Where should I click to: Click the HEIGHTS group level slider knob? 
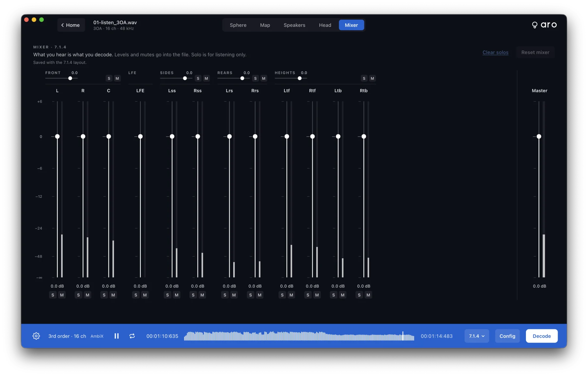(x=300, y=78)
